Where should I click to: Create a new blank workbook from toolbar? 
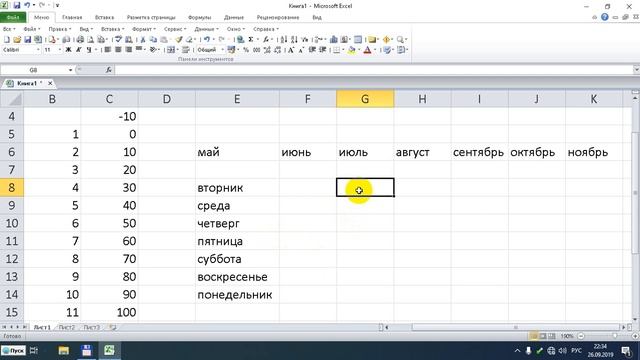(x=7, y=40)
